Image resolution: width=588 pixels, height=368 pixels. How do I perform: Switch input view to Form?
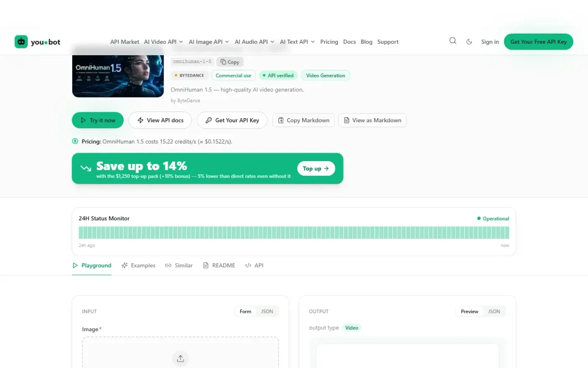coord(245,312)
